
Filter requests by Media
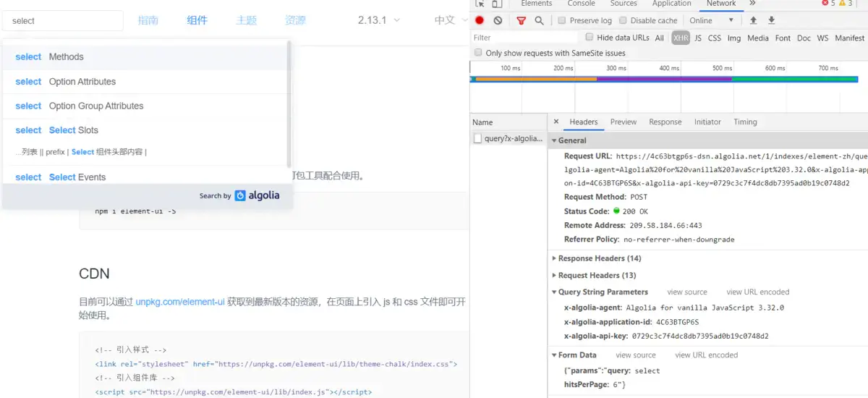click(758, 38)
